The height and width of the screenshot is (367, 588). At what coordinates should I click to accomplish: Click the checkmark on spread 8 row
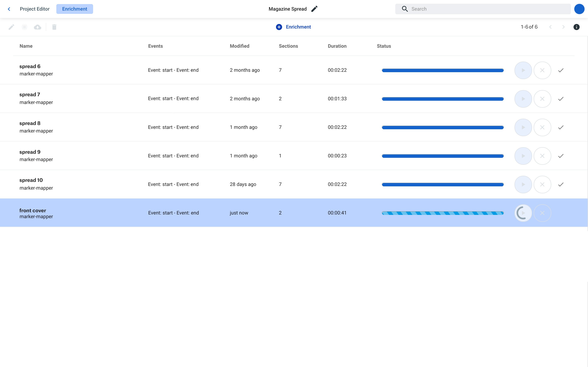coord(561,127)
